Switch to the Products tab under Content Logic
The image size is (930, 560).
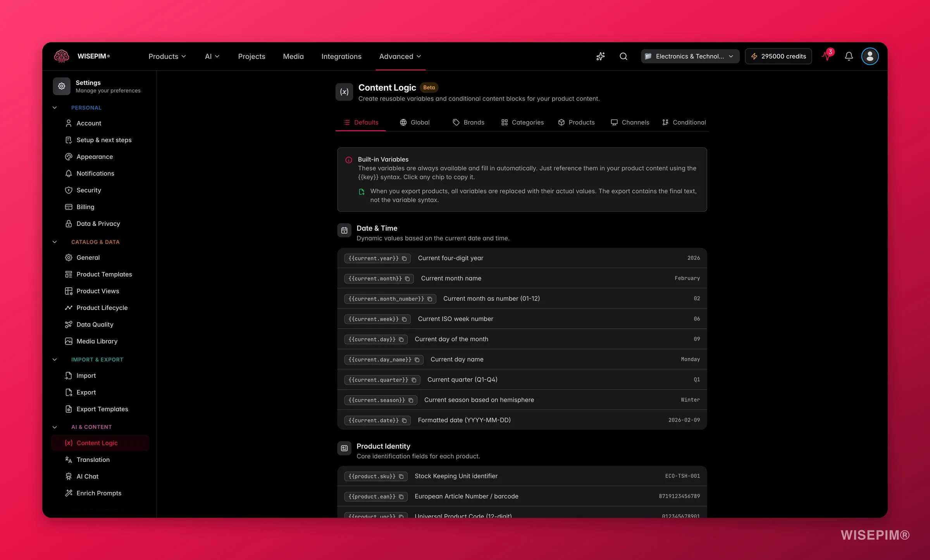[x=576, y=122]
